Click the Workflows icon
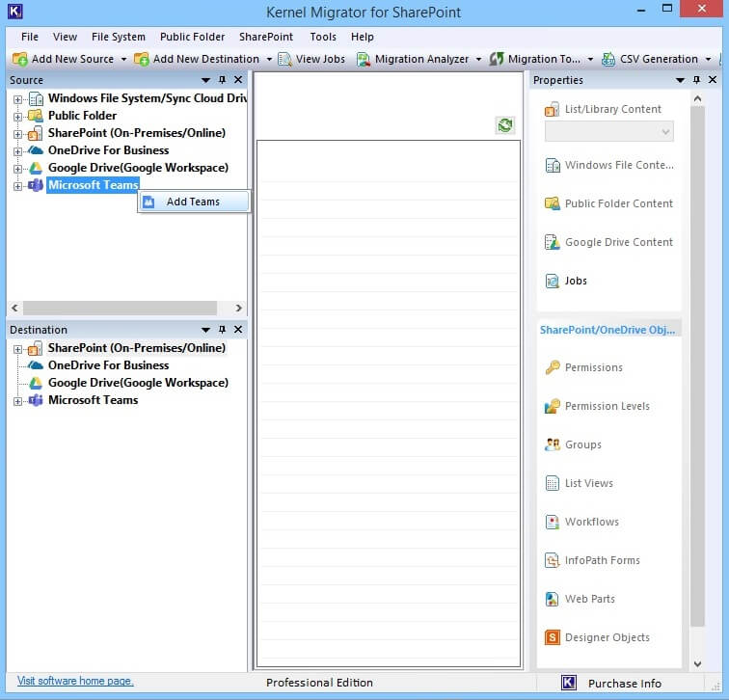 [x=553, y=522]
